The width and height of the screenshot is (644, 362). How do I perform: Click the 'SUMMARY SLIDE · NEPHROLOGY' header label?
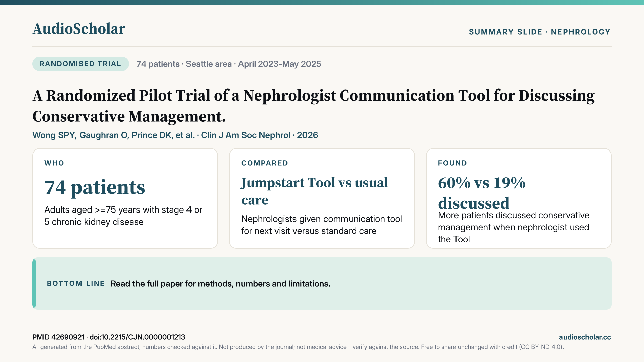pos(540,32)
